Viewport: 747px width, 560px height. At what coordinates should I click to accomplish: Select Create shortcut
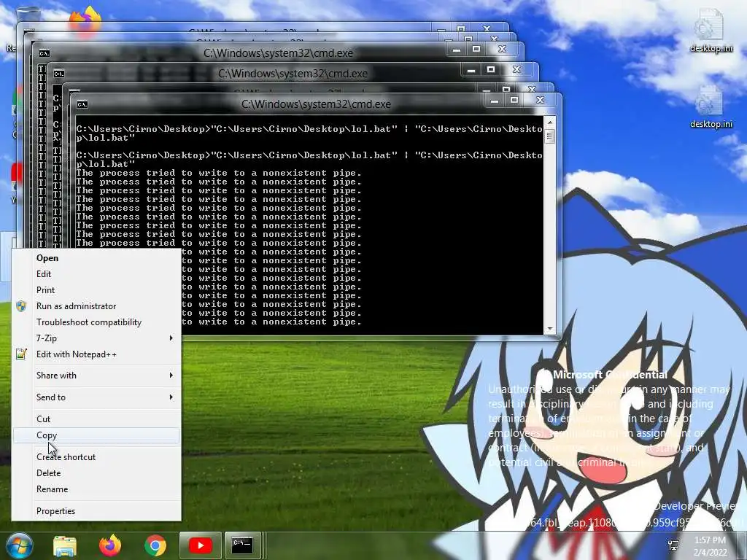pos(96,457)
